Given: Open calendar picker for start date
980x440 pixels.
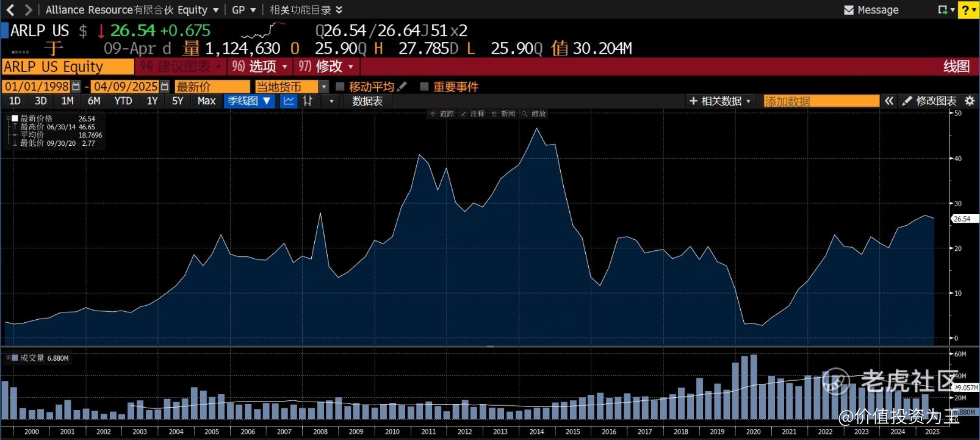Looking at the screenshot, I should coord(76,87).
